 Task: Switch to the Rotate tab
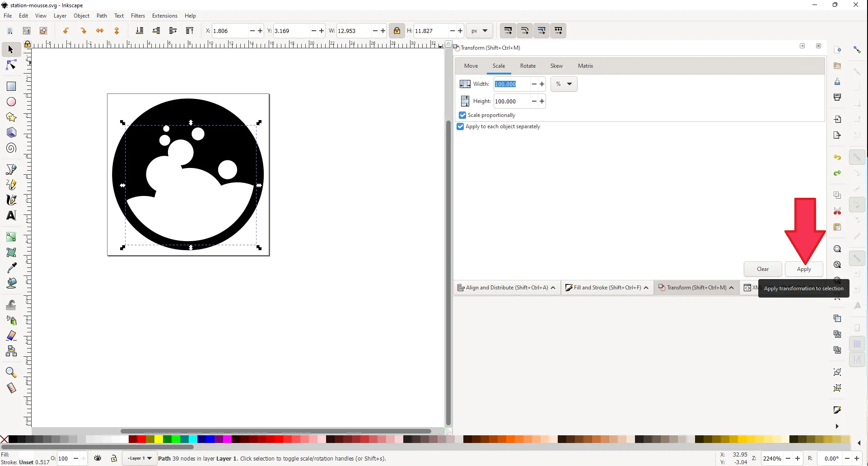(x=527, y=66)
